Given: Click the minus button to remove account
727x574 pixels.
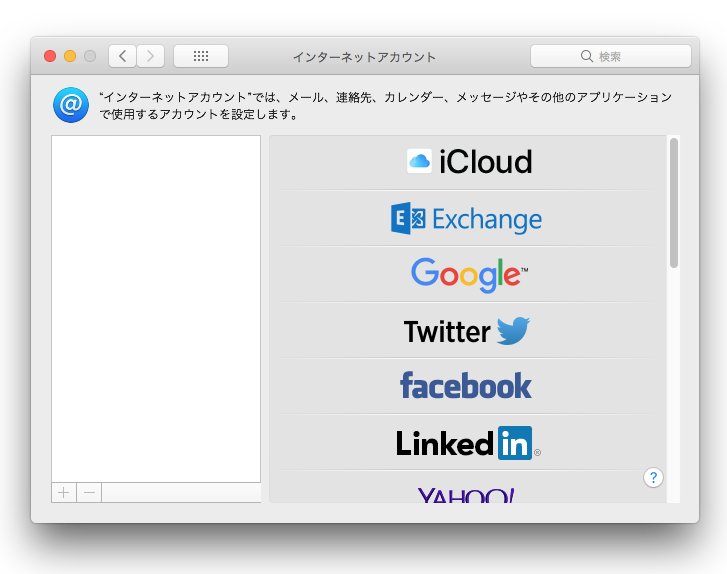Looking at the screenshot, I should 89,492.
